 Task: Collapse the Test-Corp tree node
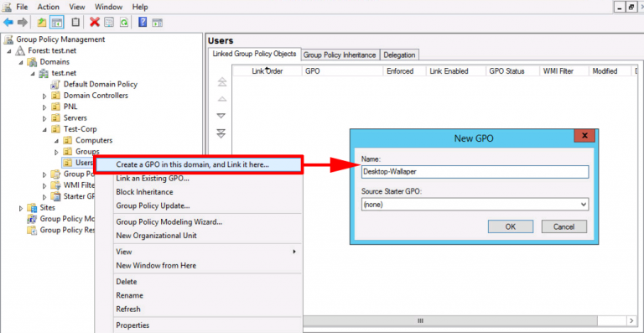click(x=44, y=129)
